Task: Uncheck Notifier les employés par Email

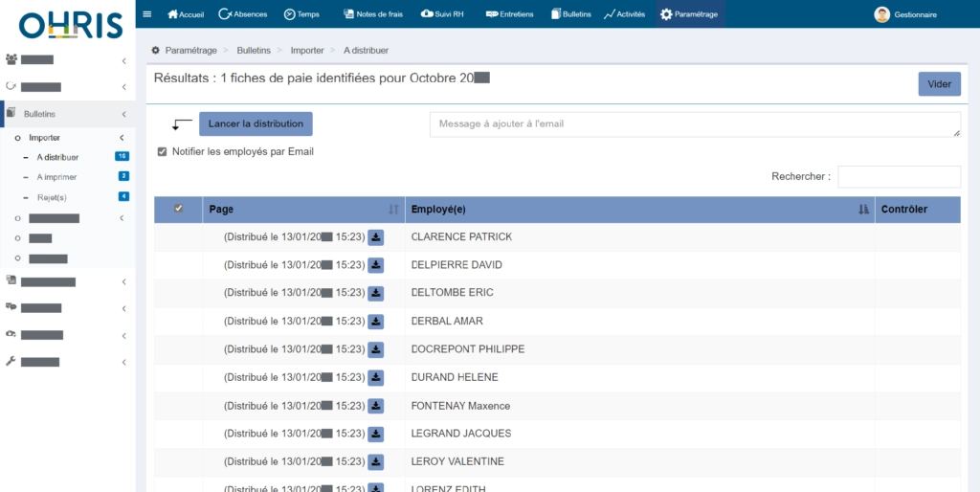Action: pos(163,151)
